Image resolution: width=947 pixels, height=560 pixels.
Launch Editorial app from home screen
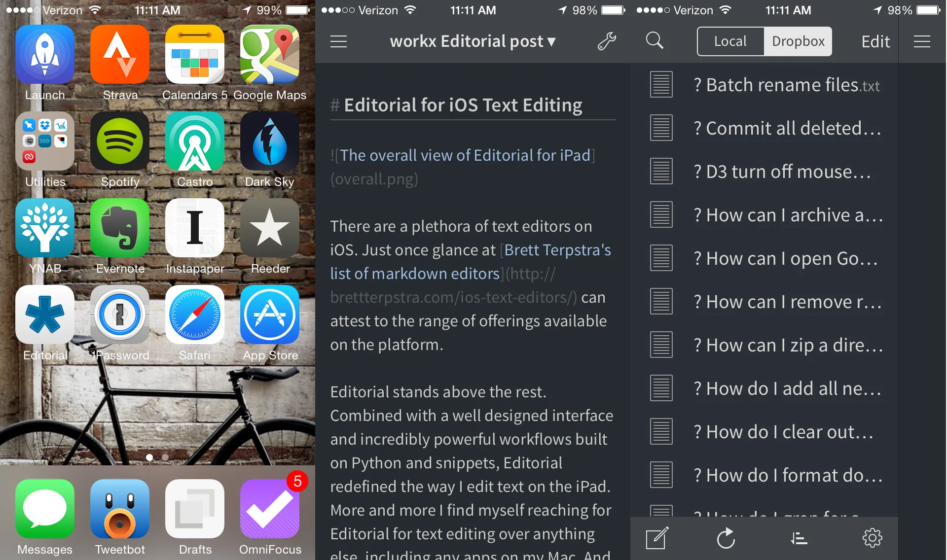coord(45,315)
